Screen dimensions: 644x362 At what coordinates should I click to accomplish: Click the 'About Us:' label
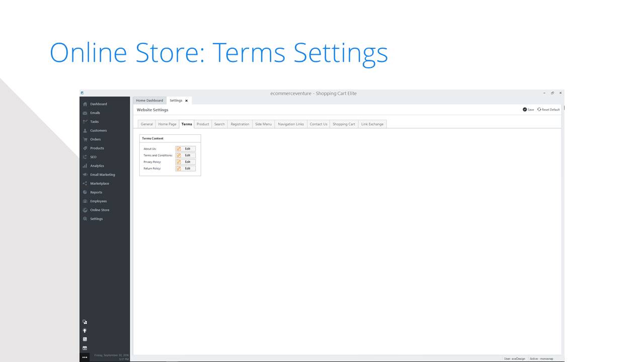coord(150,149)
